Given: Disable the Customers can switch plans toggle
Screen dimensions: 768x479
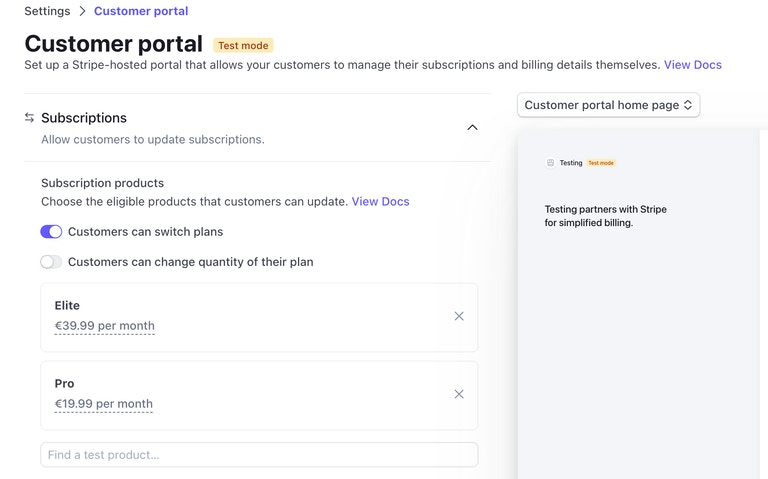Looking at the screenshot, I should click(x=51, y=232).
